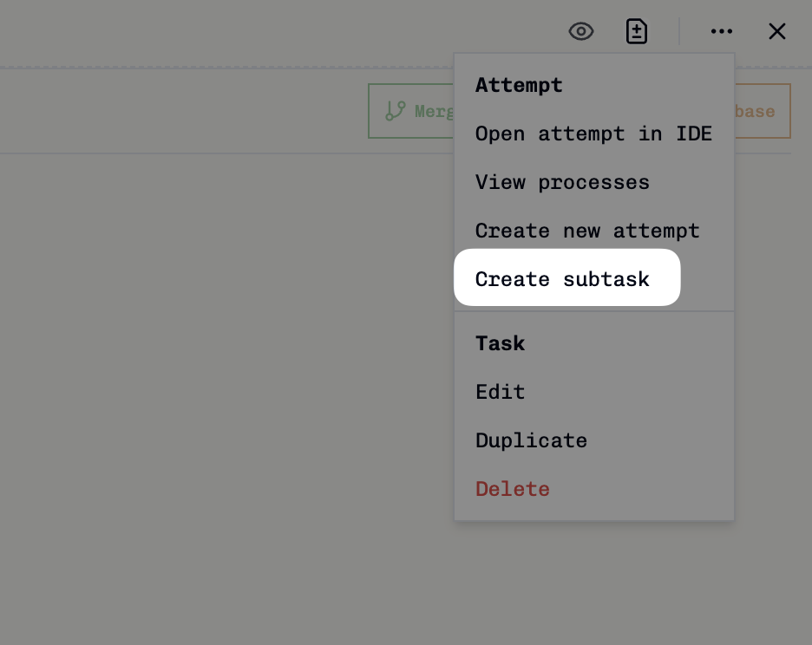The height and width of the screenshot is (645, 812).
Task: Select the git branch icon on the Merge button
Action: pos(397,111)
